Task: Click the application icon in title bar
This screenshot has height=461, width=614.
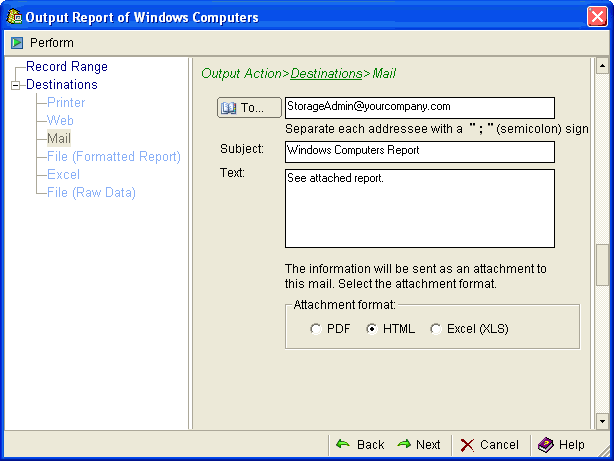Action: tap(14, 16)
